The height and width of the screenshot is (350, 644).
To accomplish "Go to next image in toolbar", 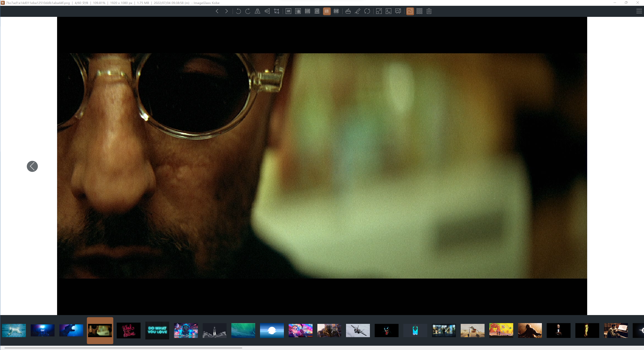I will pos(227,11).
